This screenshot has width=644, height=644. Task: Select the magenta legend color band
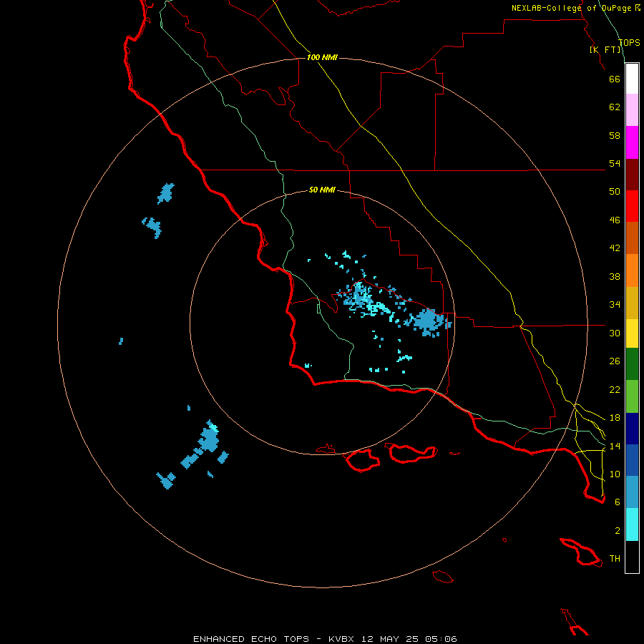[632, 142]
